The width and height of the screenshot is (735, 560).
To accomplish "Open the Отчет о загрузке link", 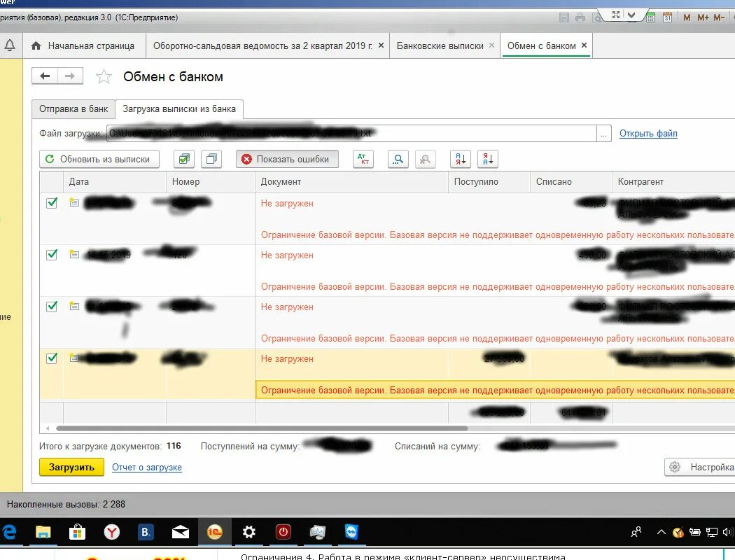I will click(147, 467).
